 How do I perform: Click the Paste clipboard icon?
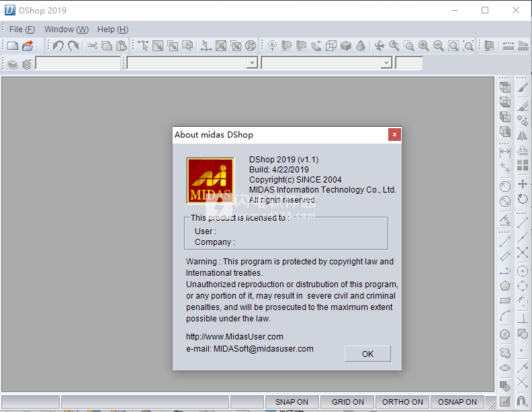[122, 46]
